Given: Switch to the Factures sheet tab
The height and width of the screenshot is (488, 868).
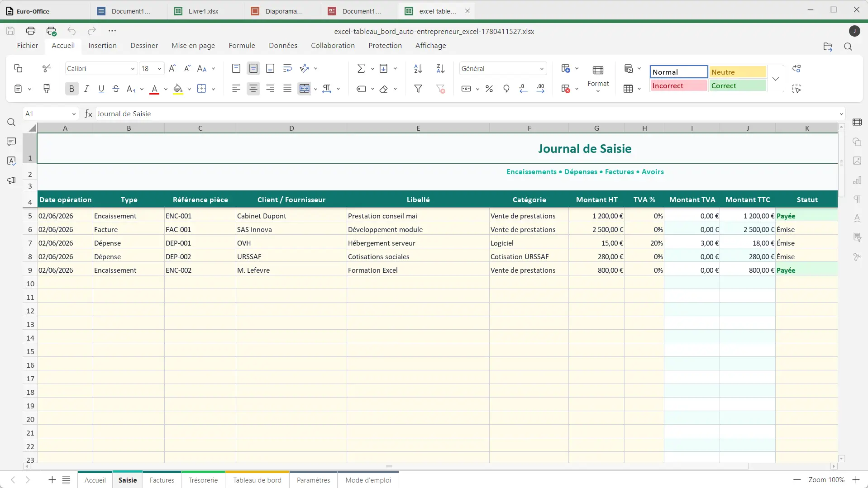Looking at the screenshot, I should tap(162, 480).
